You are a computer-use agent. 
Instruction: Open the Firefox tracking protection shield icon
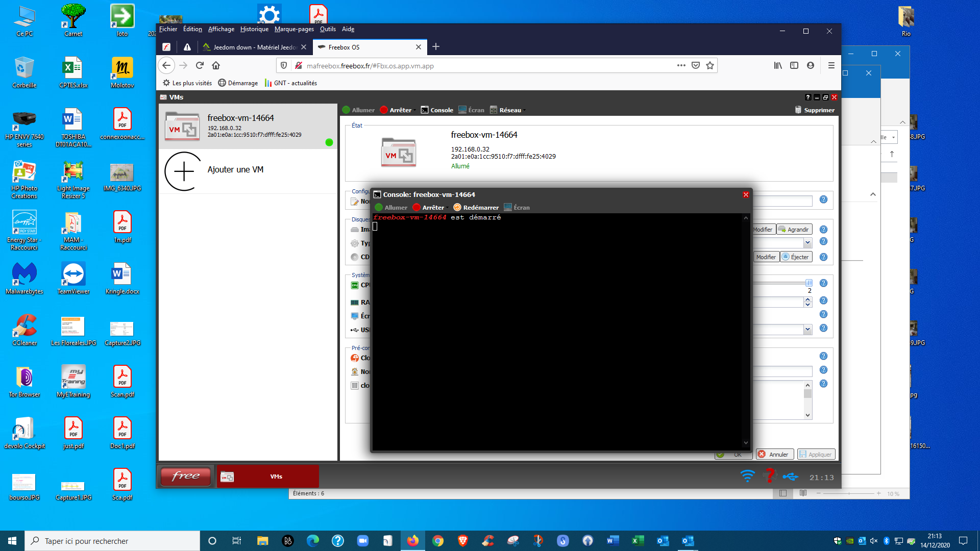point(284,65)
